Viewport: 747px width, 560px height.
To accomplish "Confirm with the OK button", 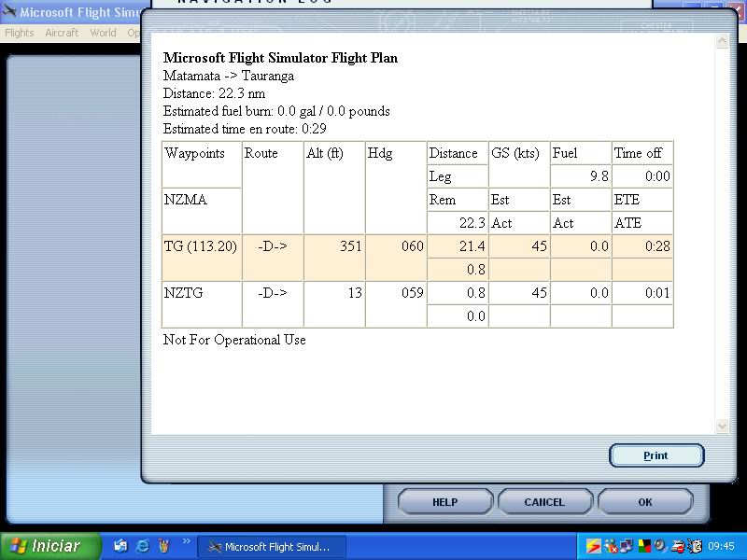I will coord(644,502).
